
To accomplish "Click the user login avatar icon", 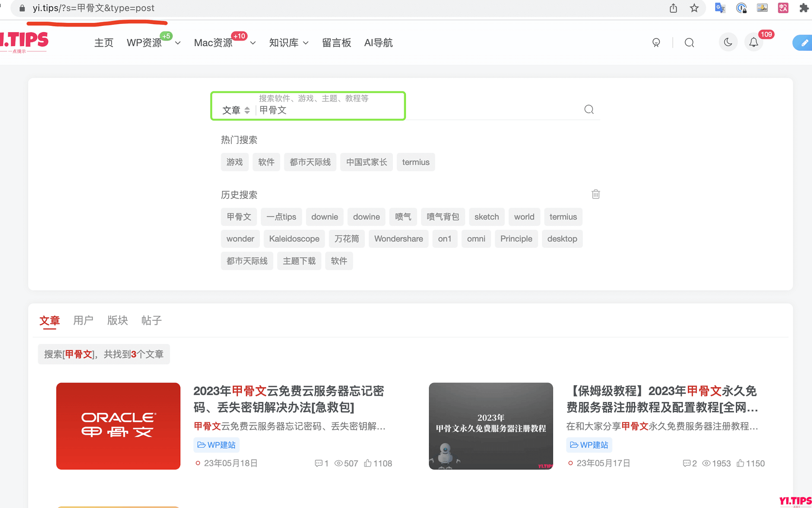I will 656,42.
